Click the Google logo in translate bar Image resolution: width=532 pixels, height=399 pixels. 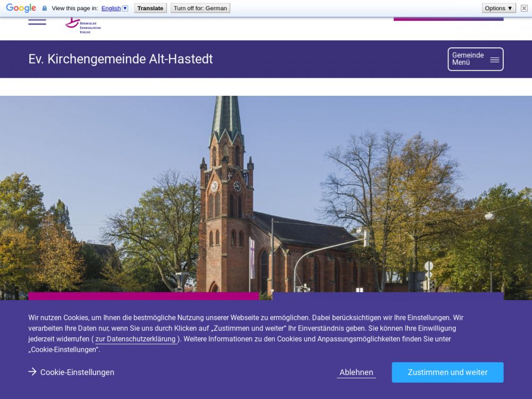coord(21,8)
